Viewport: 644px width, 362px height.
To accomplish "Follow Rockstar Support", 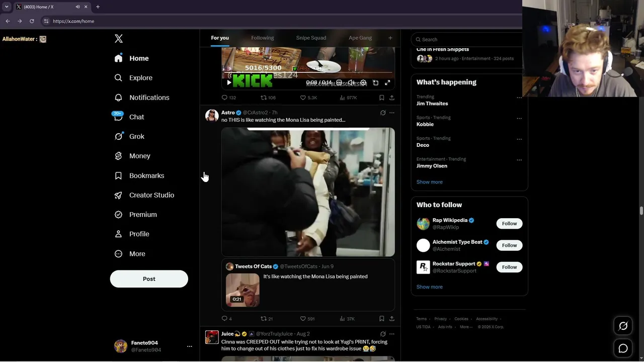I will click(509, 267).
